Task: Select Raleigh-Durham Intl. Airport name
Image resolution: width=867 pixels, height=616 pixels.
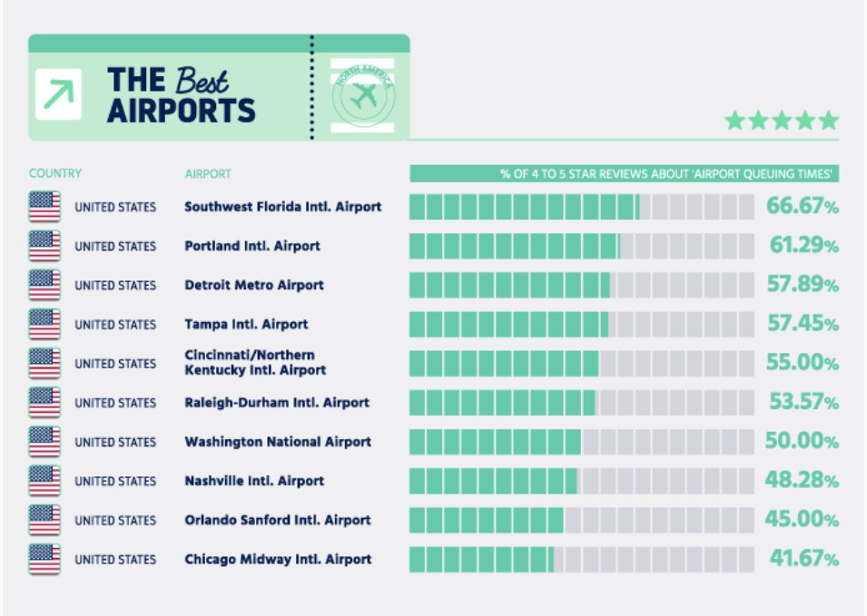Action: 277,402
